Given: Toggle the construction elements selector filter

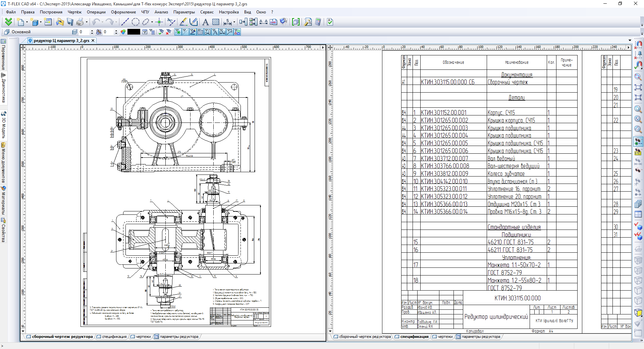Looking at the screenshot, I should [177, 32].
